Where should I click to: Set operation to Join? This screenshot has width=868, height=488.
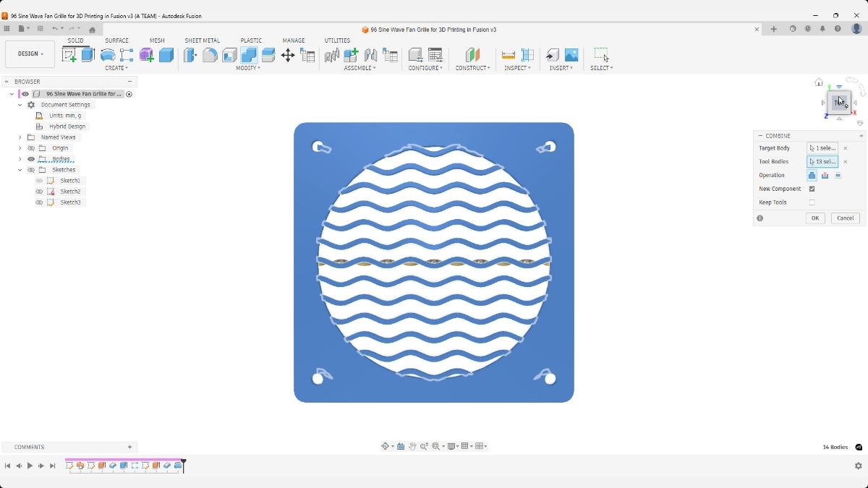(812, 175)
